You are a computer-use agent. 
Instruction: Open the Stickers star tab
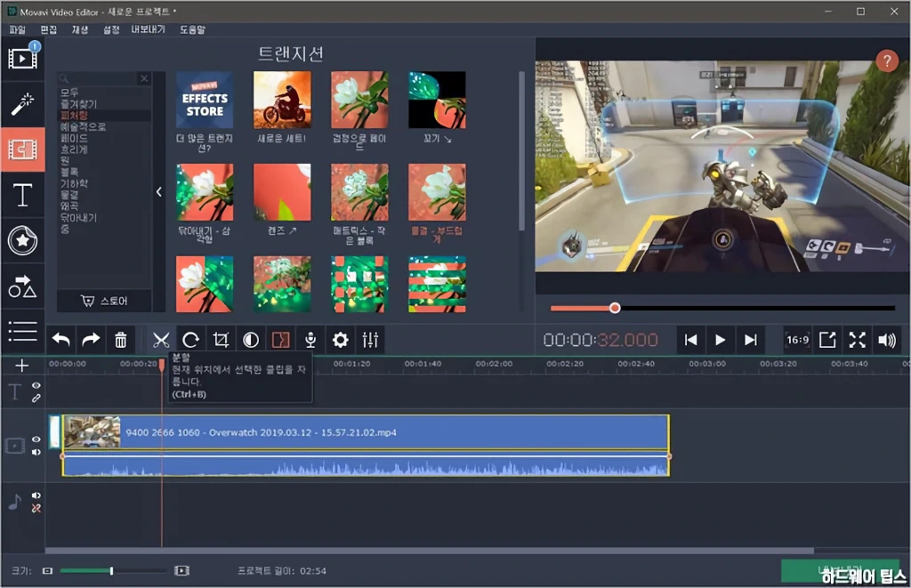coord(22,240)
